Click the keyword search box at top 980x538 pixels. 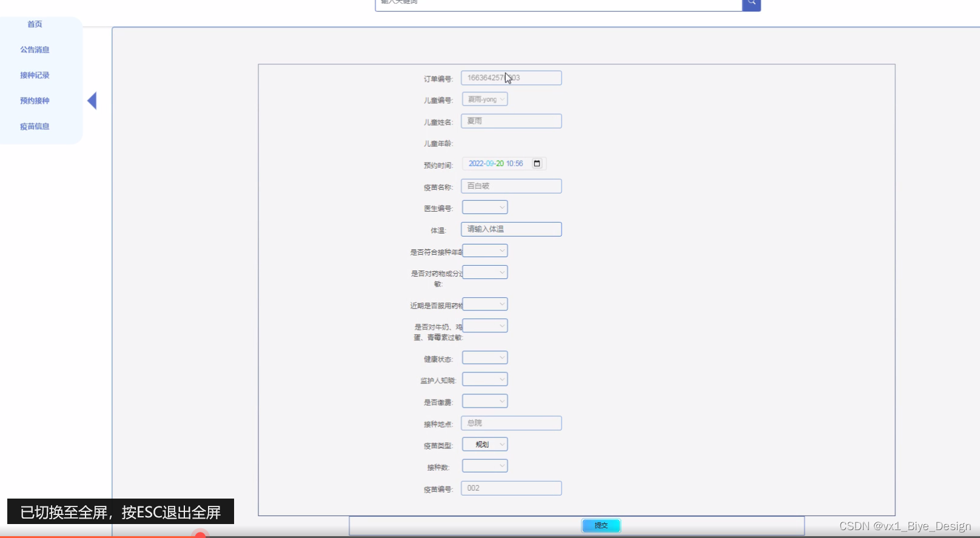[559, 5]
